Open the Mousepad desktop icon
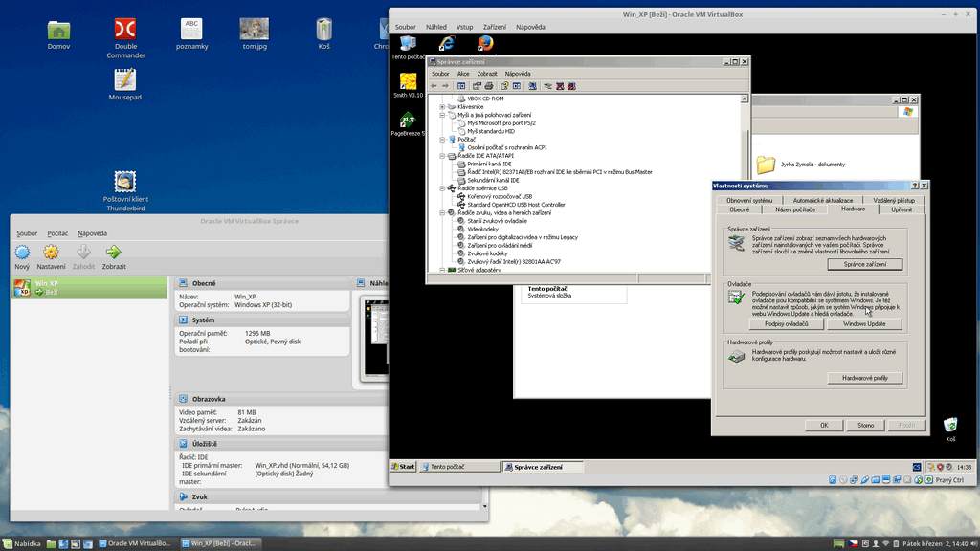 pyautogui.click(x=125, y=80)
